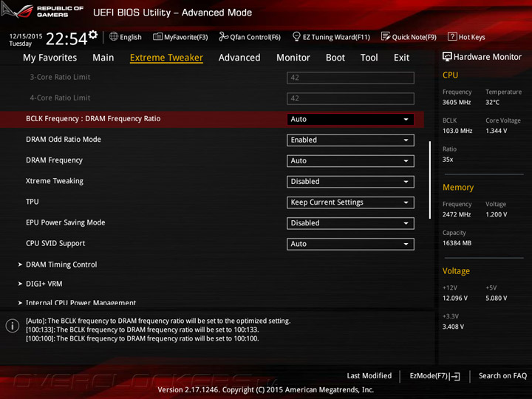The image size is (532, 399).
Task: Click the Last Modified button
Action: pos(369,375)
